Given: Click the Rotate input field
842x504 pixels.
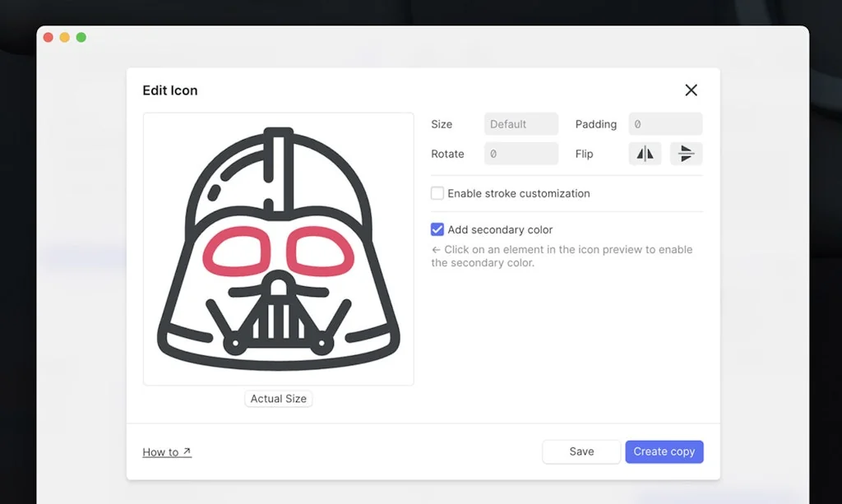Looking at the screenshot, I should click(x=520, y=154).
